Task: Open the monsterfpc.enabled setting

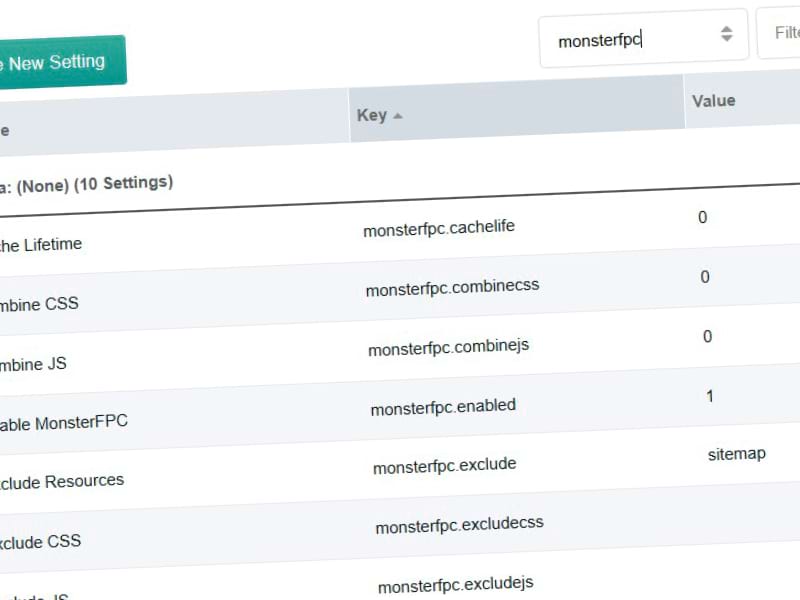Action: 442,405
